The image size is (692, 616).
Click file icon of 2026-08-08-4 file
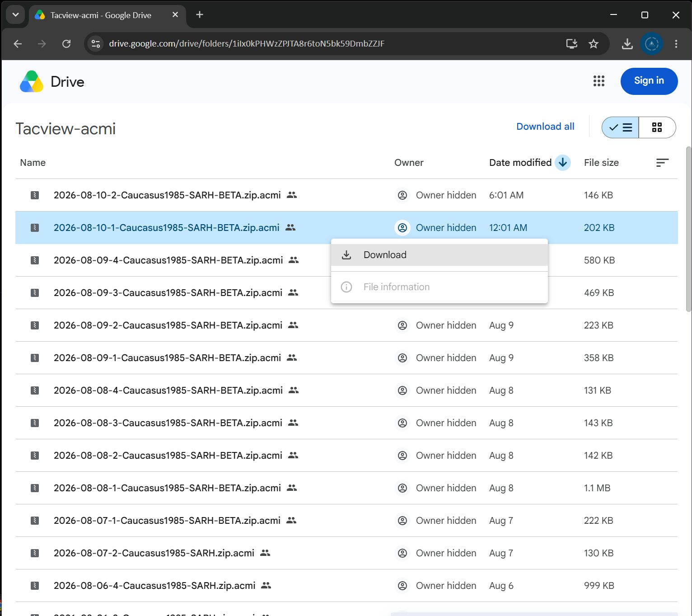pos(35,390)
